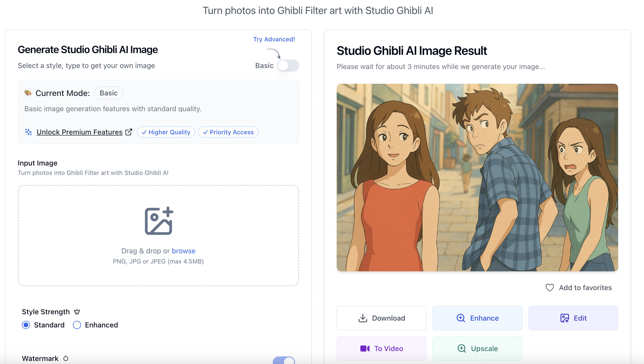Image resolution: width=644 pixels, height=364 pixels.
Task: Open the generated Ghibli result image
Action: [x=477, y=177]
